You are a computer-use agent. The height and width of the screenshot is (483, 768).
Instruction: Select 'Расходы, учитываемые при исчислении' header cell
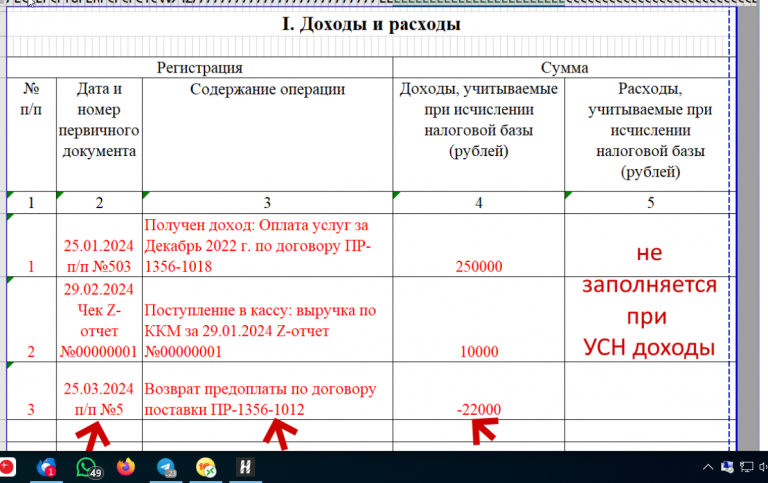click(650, 134)
